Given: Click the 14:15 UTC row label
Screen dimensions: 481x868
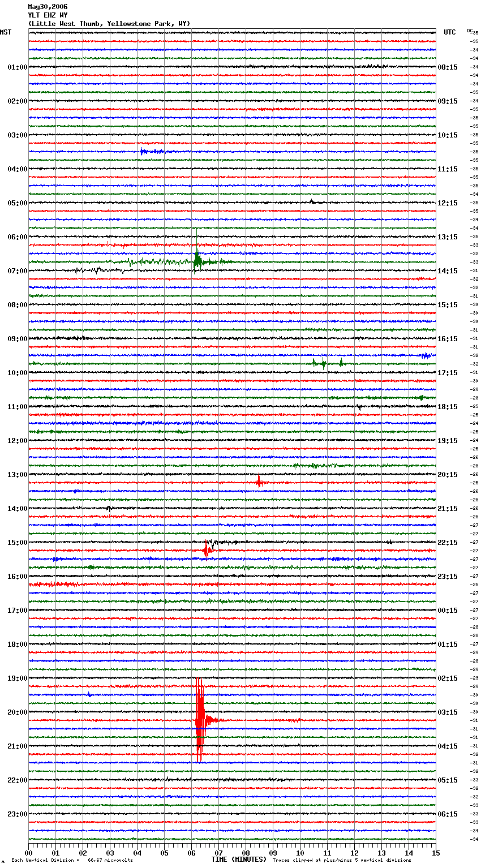Looking at the screenshot, I should click(448, 271).
